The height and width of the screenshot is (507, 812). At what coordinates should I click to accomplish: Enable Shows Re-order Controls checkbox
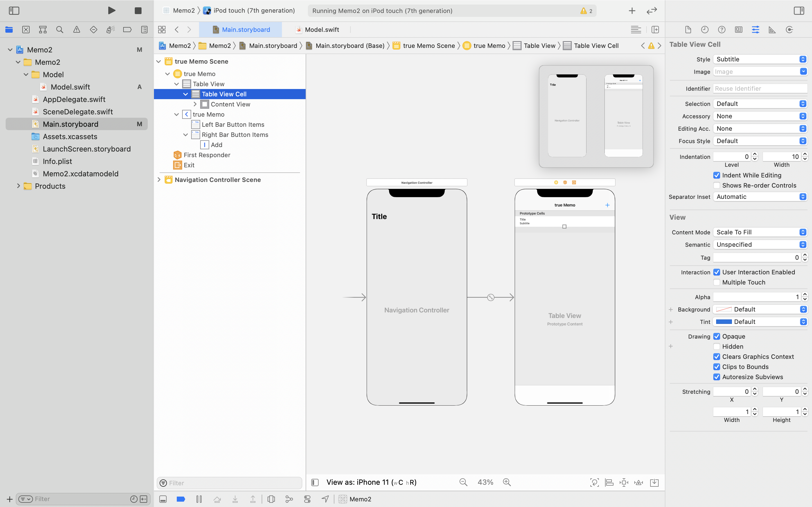[x=717, y=185]
